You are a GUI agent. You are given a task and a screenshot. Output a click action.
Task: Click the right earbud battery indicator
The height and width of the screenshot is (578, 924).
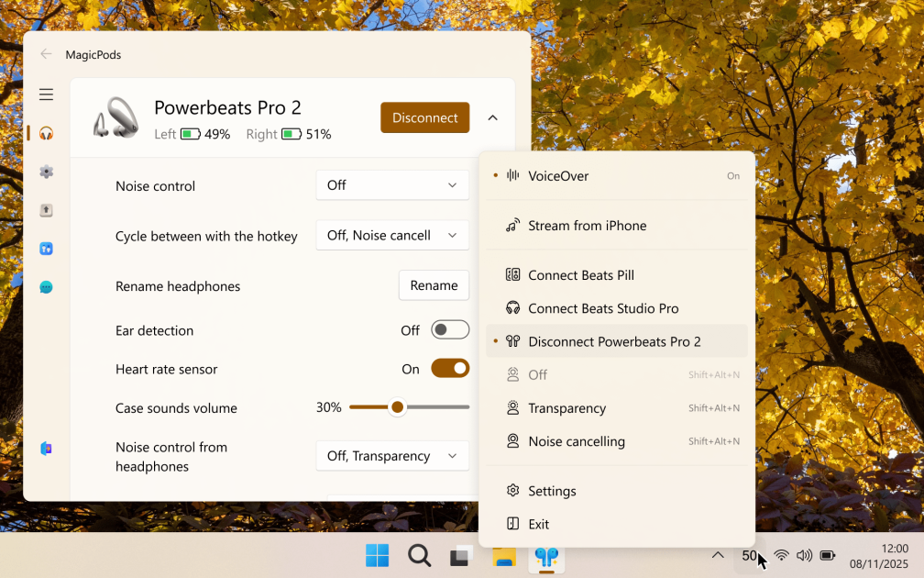291,134
